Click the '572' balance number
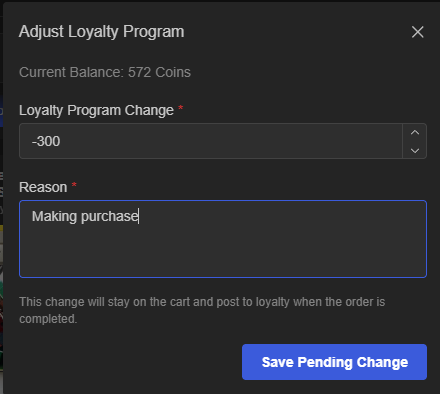The image size is (440, 394). pyautogui.click(x=139, y=72)
